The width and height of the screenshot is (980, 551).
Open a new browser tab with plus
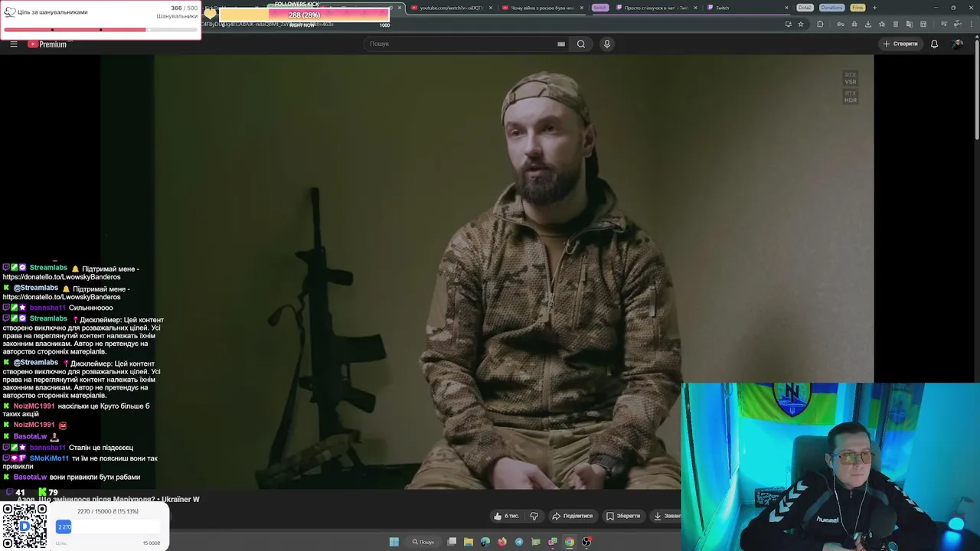click(x=874, y=8)
